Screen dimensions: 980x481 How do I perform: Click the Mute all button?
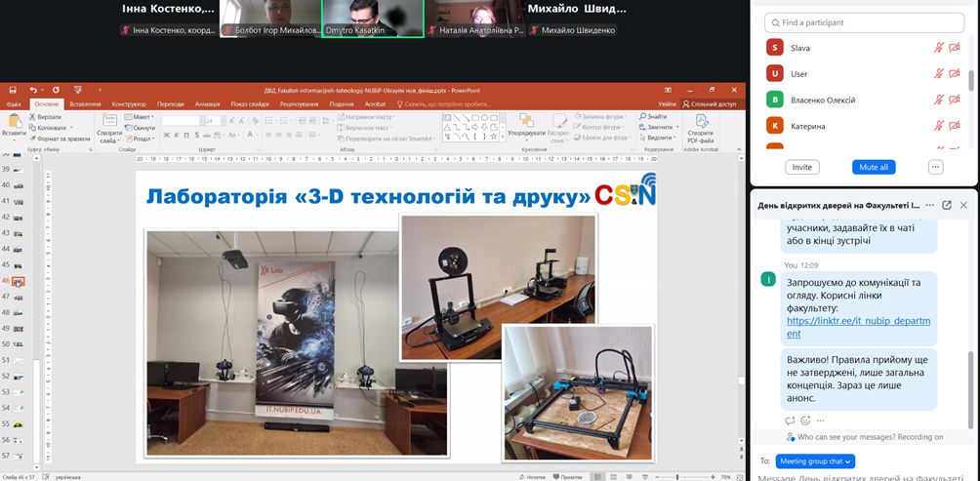click(x=874, y=168)
